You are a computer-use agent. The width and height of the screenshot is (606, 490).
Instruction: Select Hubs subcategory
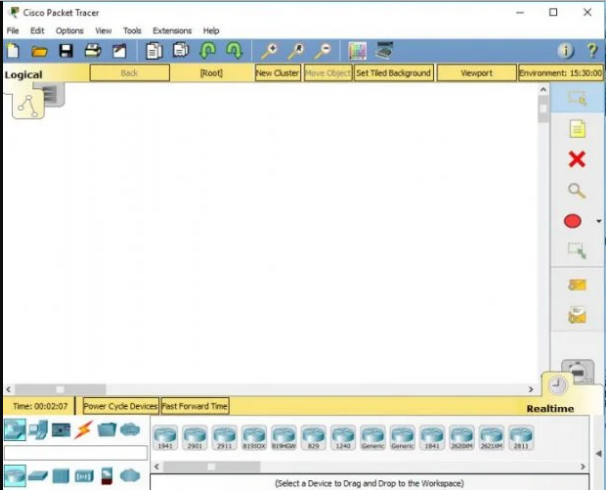[61, 476]
